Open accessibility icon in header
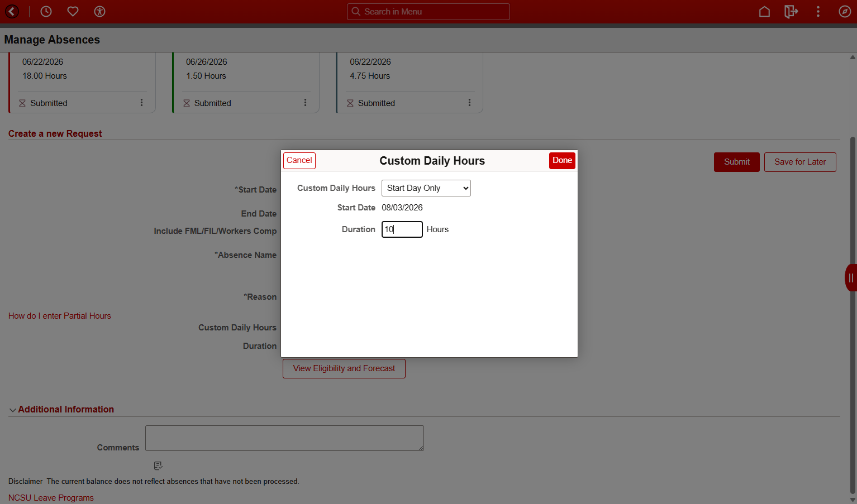The image size is (857, 504). click(99, 11)
